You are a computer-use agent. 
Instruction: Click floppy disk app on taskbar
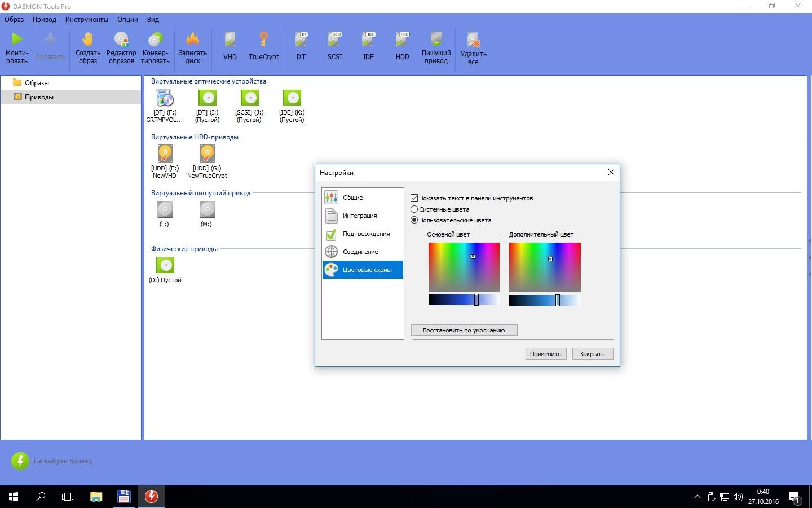[123, 497]
